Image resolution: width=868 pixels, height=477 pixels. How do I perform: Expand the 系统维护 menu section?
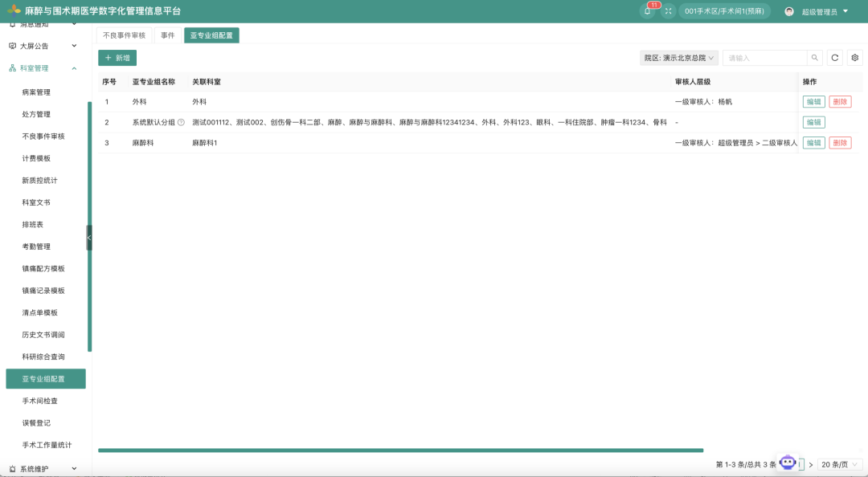point(43,469)
